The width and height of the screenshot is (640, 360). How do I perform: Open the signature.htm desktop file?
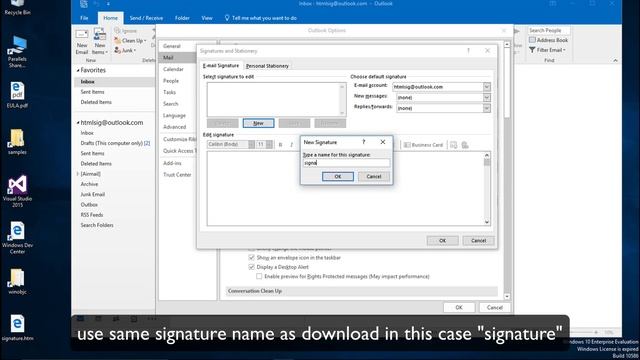point(17,328)
